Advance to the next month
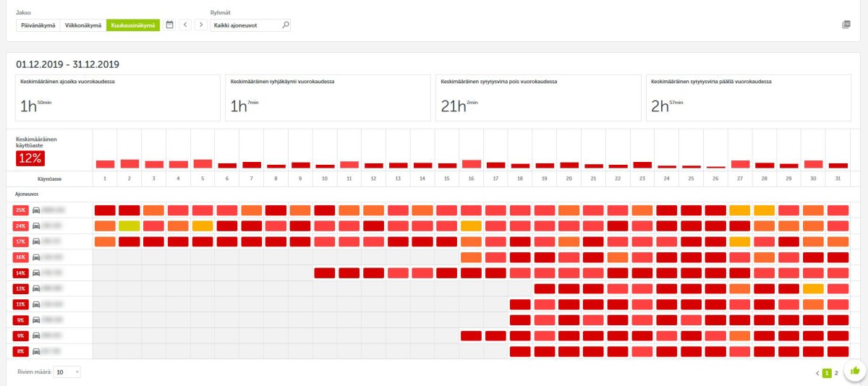 point(201,25)
